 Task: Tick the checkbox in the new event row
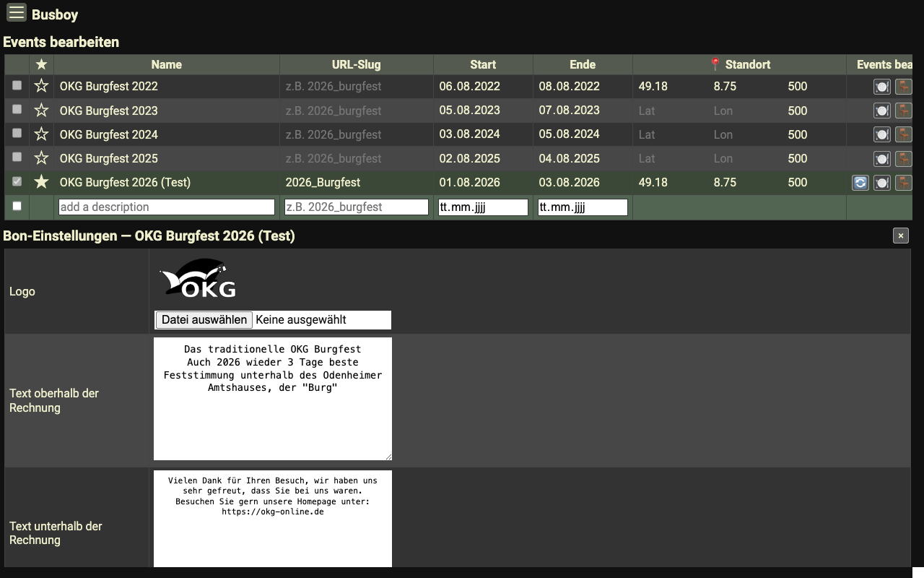[17, 206]
